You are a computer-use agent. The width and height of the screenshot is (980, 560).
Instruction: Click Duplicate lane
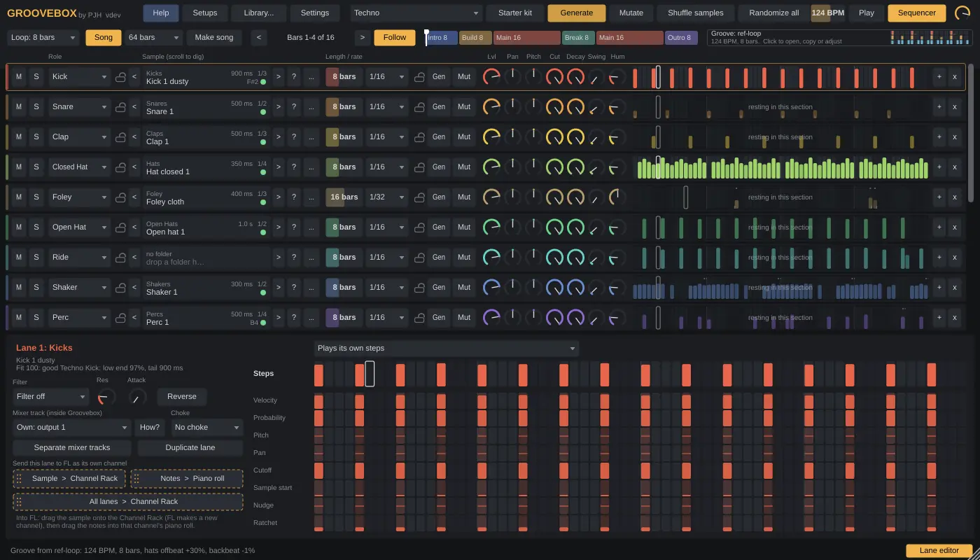(x=190, y=448)
